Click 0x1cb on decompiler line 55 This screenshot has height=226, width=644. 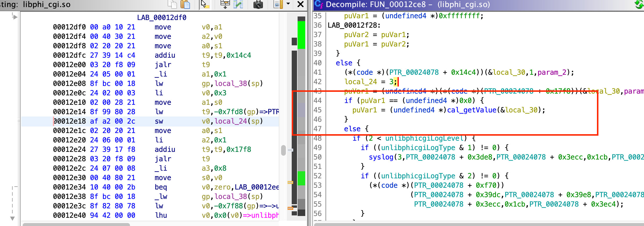[515, 204]
